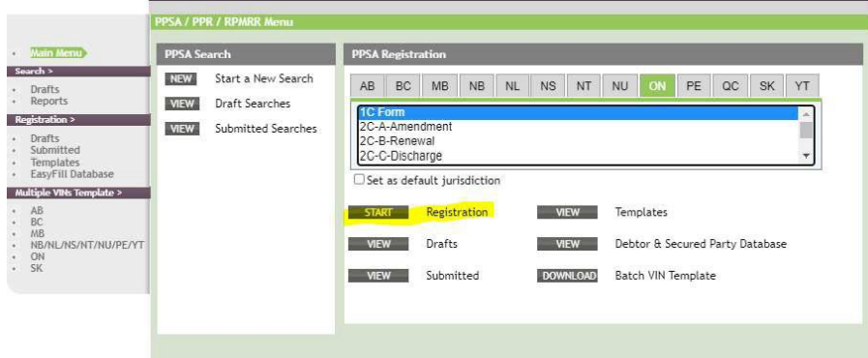Viewport: 868px width, 358px height.
Task: Choose 2C-A-Amendment in the form list
Action: click(x=578, y=126)
